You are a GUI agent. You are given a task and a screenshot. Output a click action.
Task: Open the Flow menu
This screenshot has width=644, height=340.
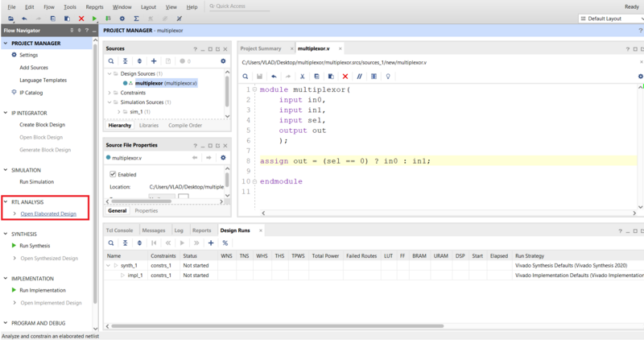click(x=49, y=7)
